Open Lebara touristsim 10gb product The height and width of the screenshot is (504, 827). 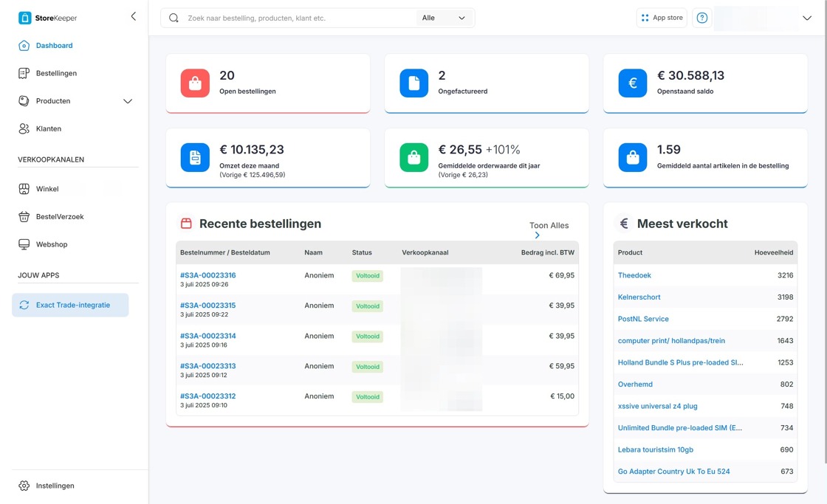point(656,449)
